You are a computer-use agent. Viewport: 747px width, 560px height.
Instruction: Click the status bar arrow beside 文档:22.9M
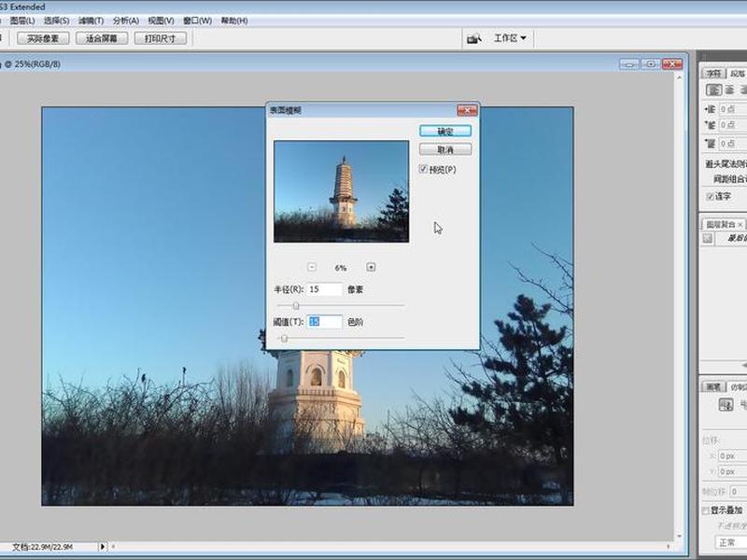click(x=102, y=547)
